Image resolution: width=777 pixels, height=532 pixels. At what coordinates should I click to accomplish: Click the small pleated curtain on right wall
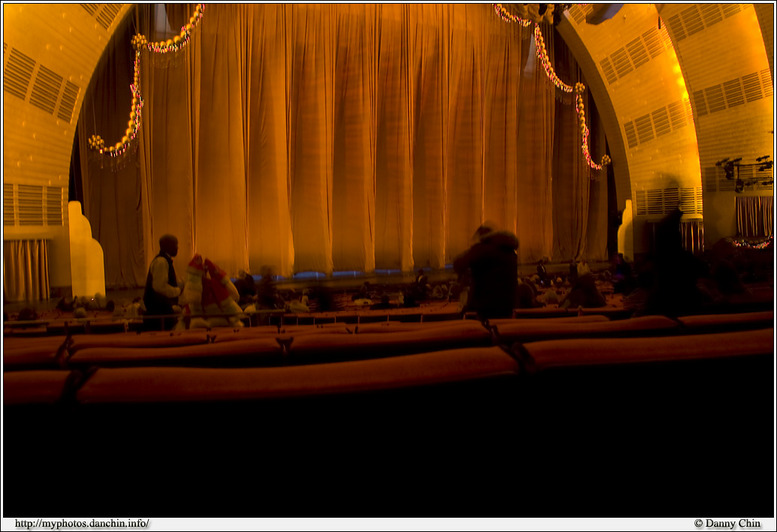pos(752,215)
